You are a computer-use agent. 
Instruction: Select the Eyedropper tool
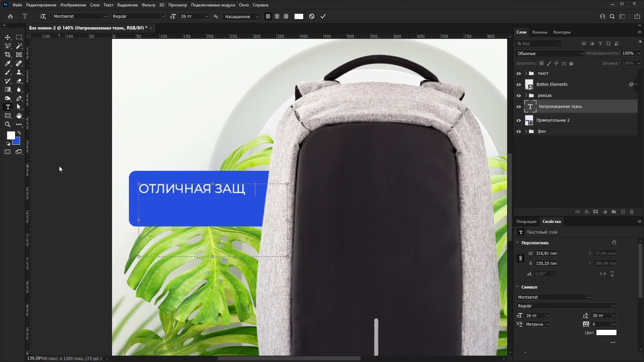[8, 63]
